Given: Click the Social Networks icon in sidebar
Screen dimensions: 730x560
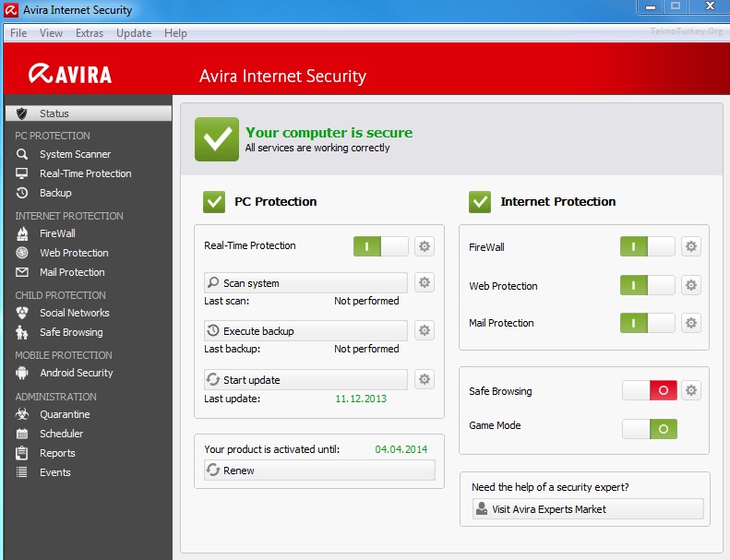Looking at the screenshot, I should [22, 313].
